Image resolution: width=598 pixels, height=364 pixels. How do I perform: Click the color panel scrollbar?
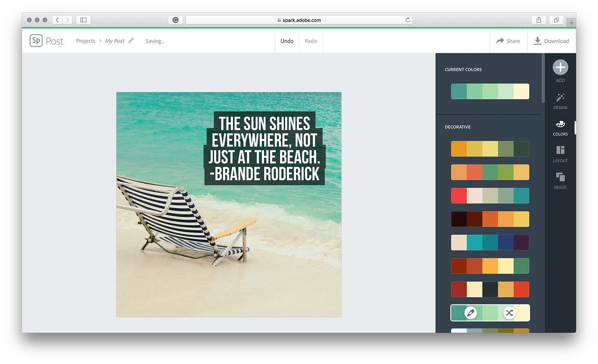543,78
